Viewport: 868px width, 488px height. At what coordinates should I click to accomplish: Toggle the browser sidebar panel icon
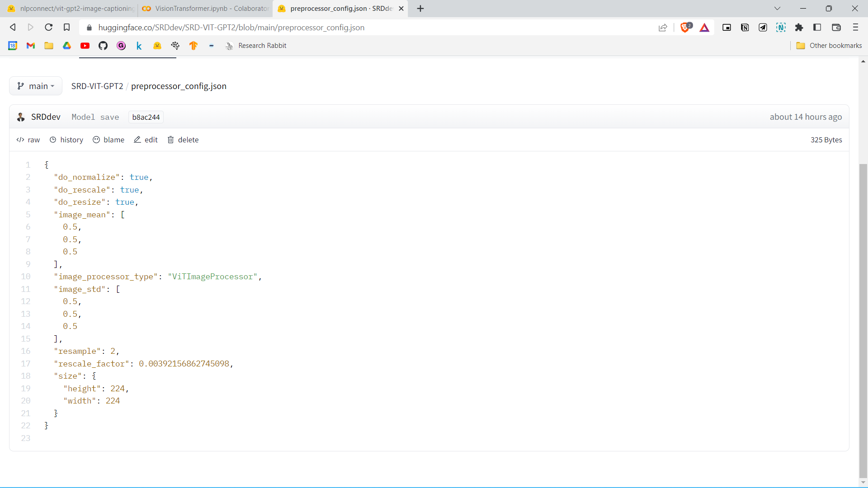[x=817, y=28]
